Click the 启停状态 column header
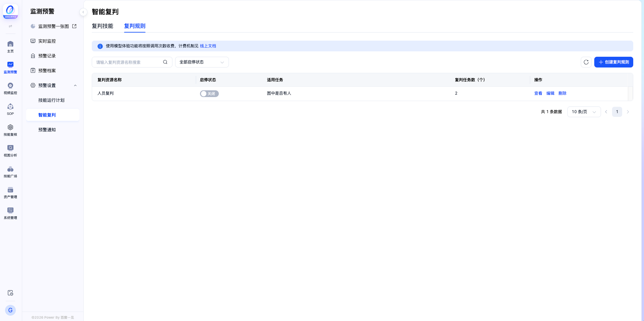Image resolution: width=644 pixels, height=321 pixels. click(x=208, y=80)
